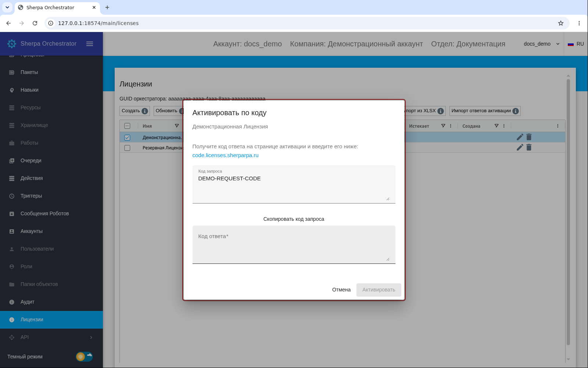
Task: Open the table options three-dot menu
Action: pos(557,126)
